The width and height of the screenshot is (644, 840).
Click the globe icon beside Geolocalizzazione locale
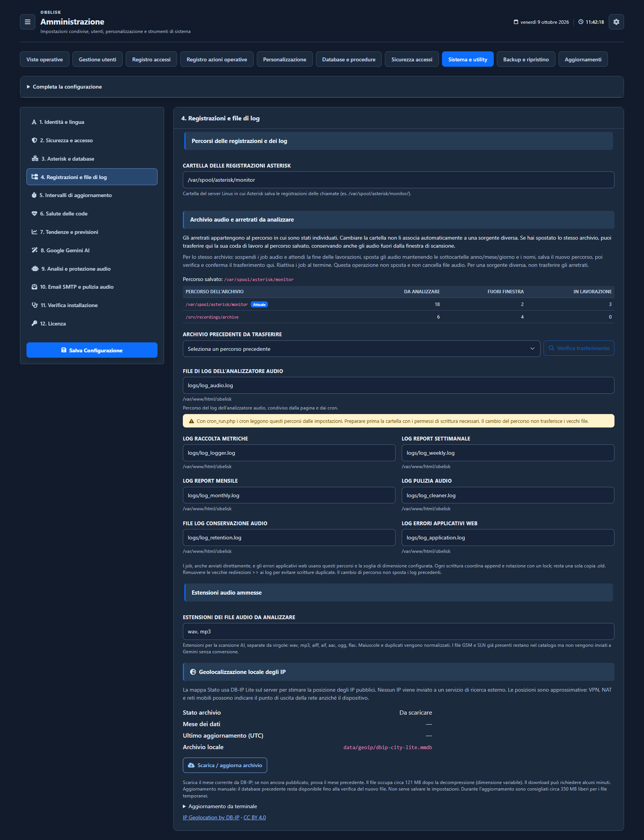pos(193,672)
